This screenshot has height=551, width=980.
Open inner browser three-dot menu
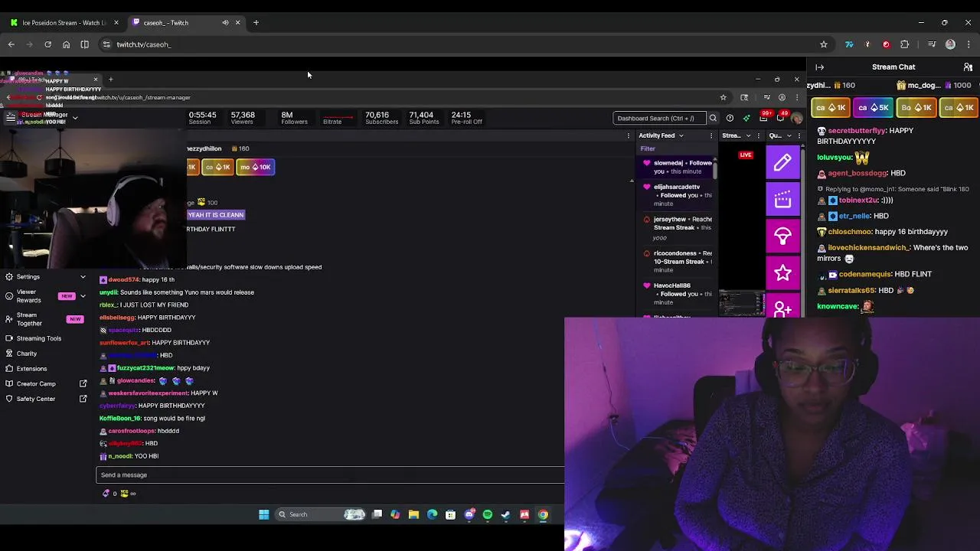pos(796,97)
